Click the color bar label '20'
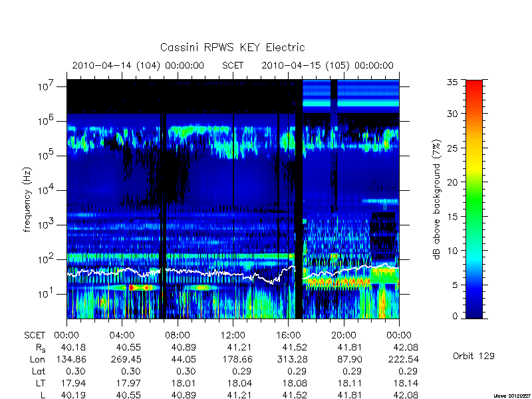This screenshot has height=399, width=532. pos(452,182)
